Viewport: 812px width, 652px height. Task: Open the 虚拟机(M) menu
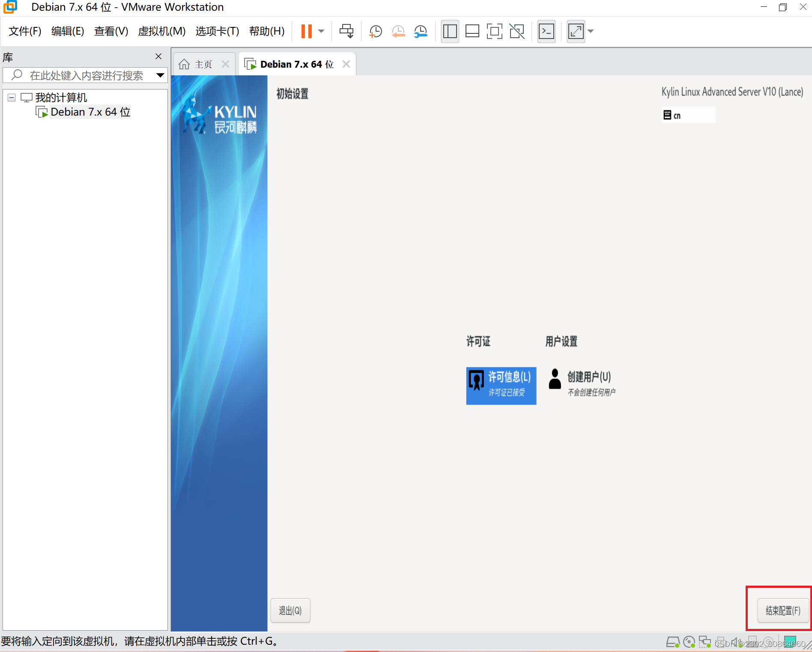161,31
